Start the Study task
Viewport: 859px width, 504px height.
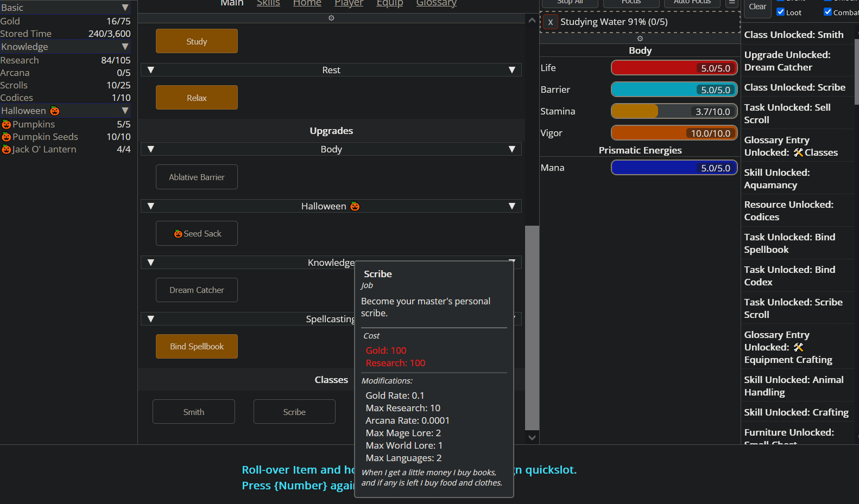coord(197,41)
